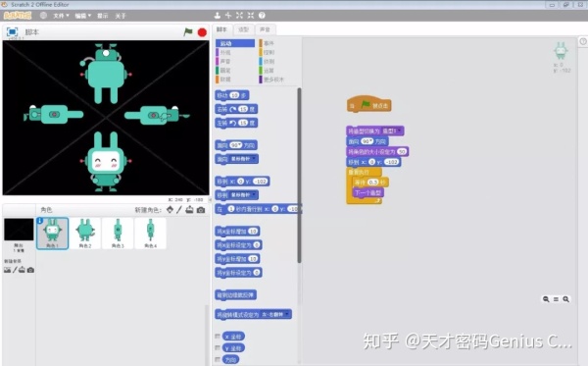
Task: Click the blocks palette vertical scrollbar
Action: point(299,176)
